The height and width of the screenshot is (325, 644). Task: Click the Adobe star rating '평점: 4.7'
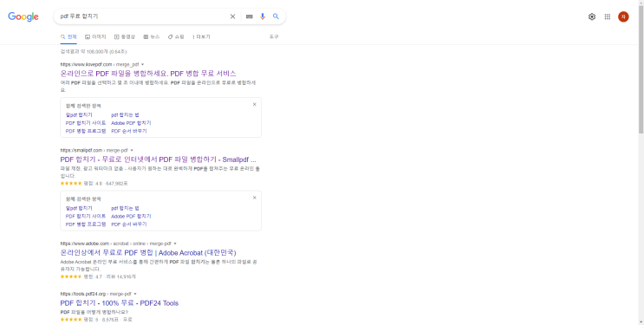pos(98,277)
